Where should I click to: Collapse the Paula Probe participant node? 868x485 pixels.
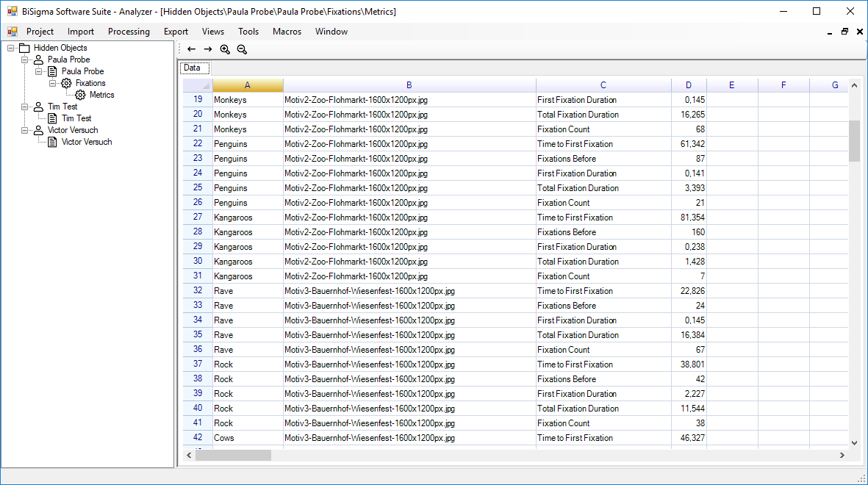click(24, 60)
